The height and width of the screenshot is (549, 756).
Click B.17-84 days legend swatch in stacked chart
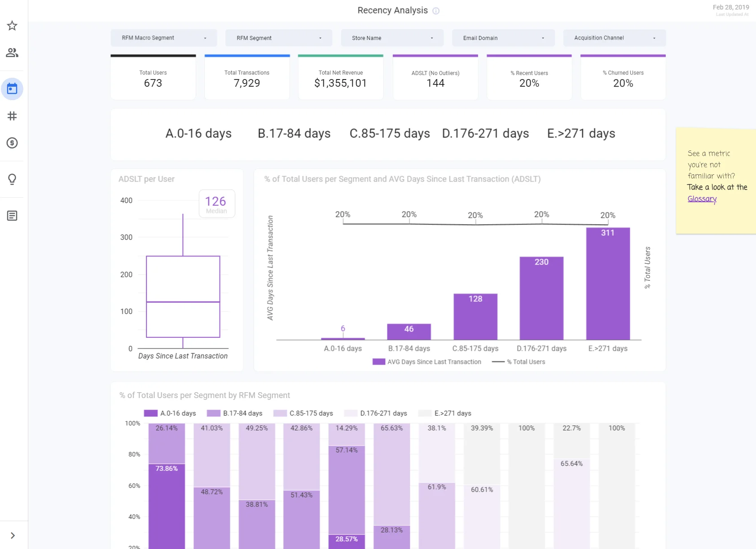214,413
